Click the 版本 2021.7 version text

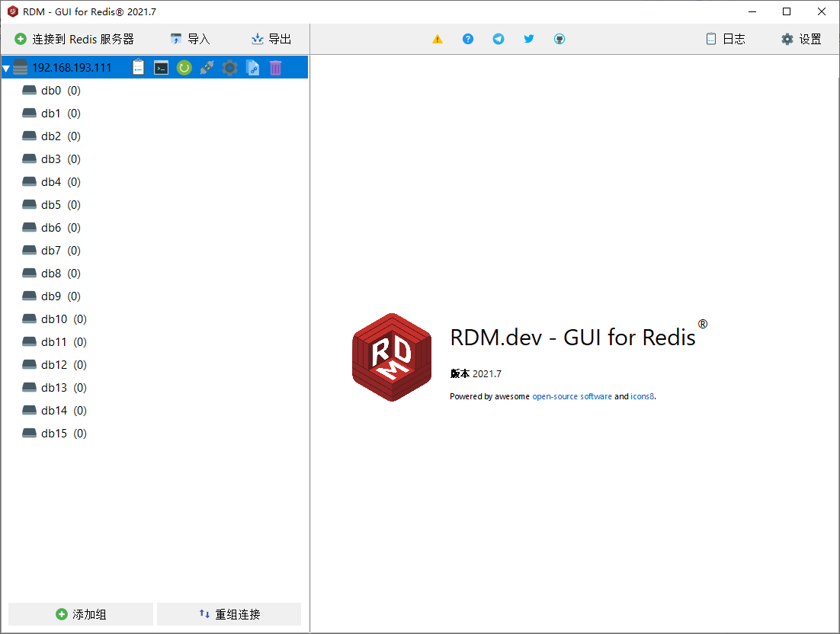click(476, 373)
